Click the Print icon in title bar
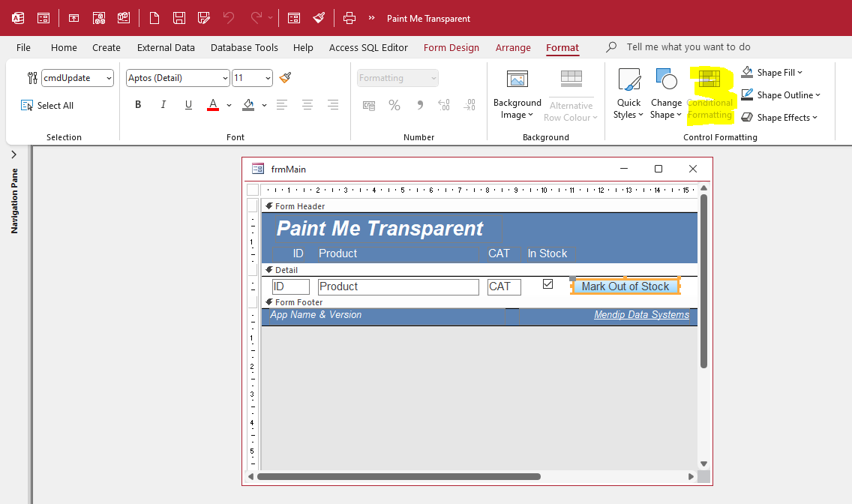 click(x=349, y=18)
